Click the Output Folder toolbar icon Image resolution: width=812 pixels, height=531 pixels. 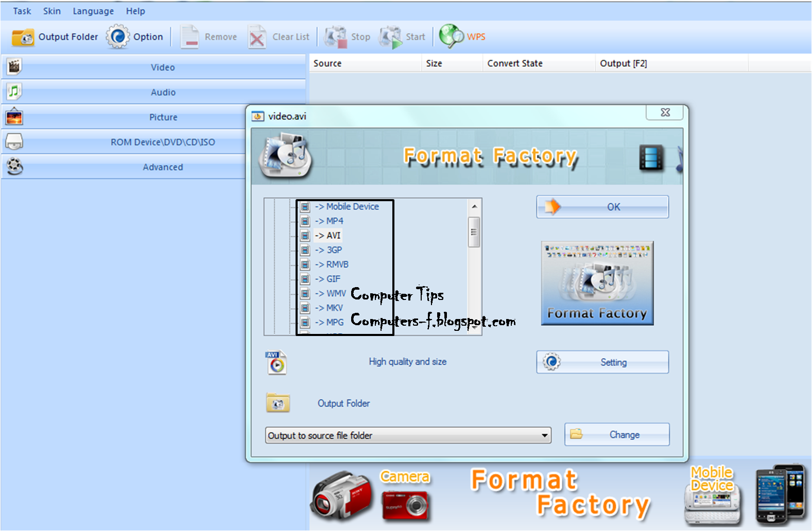coord(23,37)
